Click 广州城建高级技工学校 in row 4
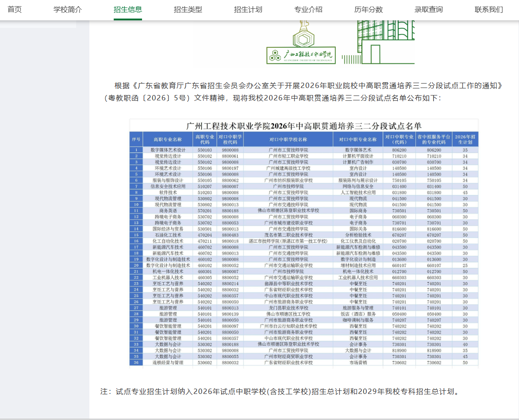The height and width of the screenshot is (420, 519). click(288, 168)
